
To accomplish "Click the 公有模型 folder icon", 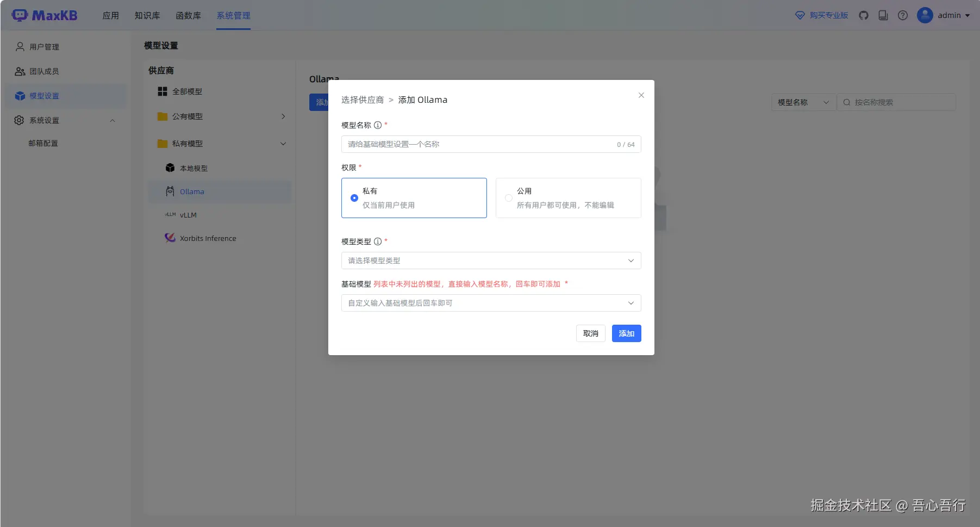I will 163,116.
